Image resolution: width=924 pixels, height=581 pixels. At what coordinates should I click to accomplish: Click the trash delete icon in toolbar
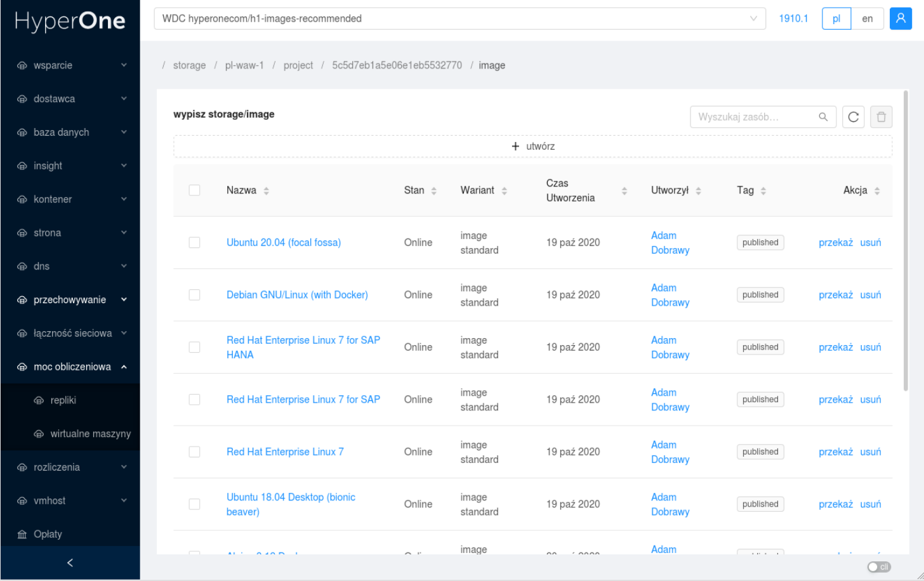pos(881,117)
